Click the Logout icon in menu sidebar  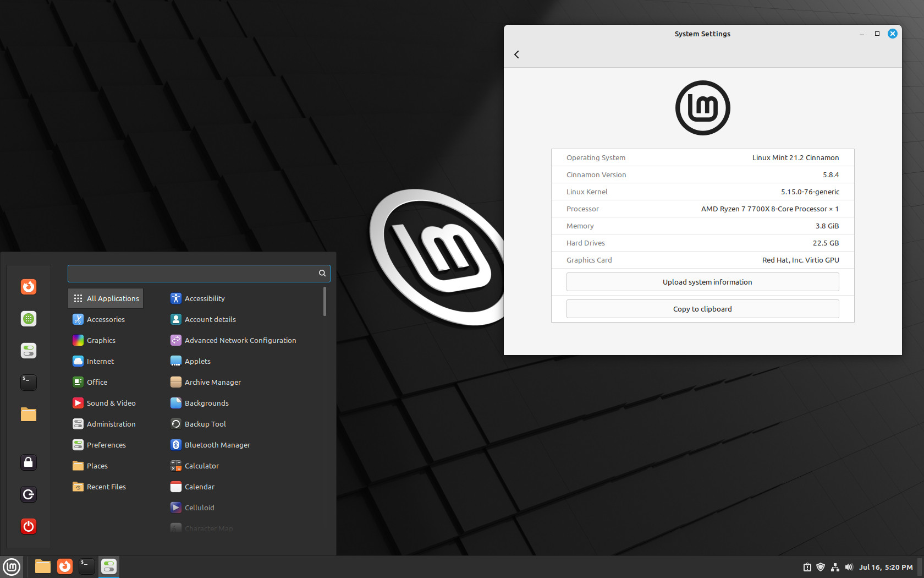[29, 494]
